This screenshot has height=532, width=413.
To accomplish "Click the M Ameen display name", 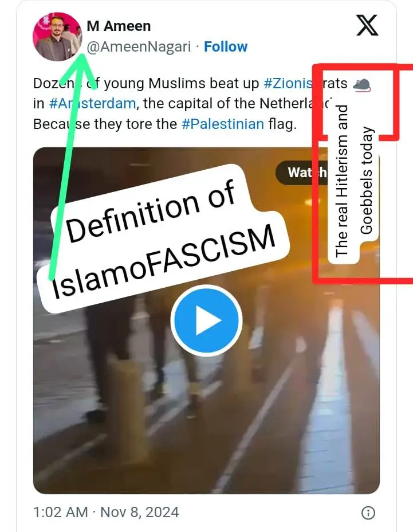I will coord(119,26).
